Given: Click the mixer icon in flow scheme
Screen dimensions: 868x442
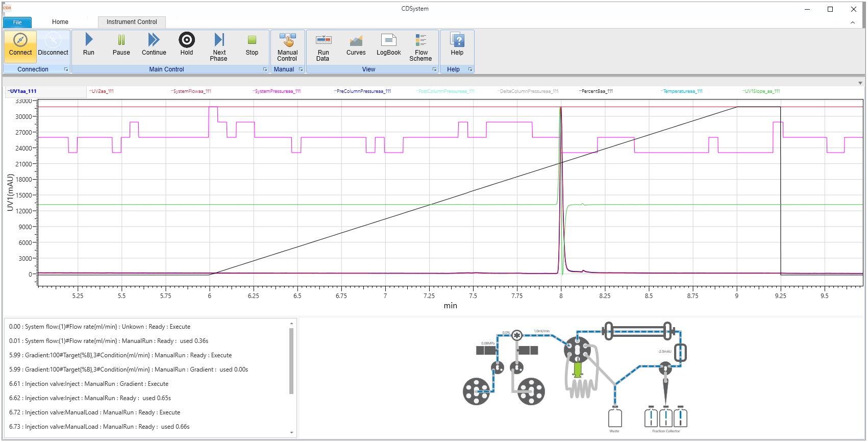Looking at the screenshot, I should (517, 336).
